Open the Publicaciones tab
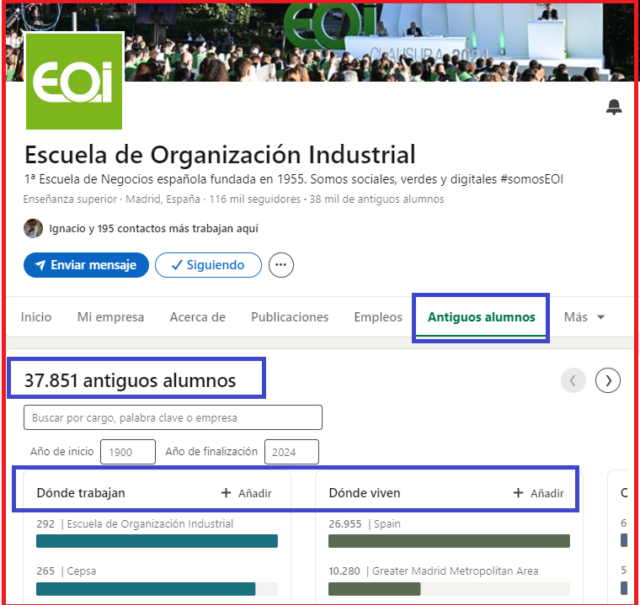 click(290, 317)
